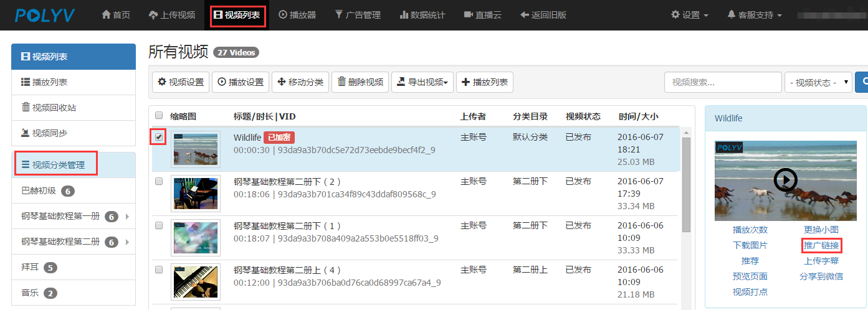Screen dimensions: 868x310
Task: Click the 27 Videos count badge
Action: point(236,52)
